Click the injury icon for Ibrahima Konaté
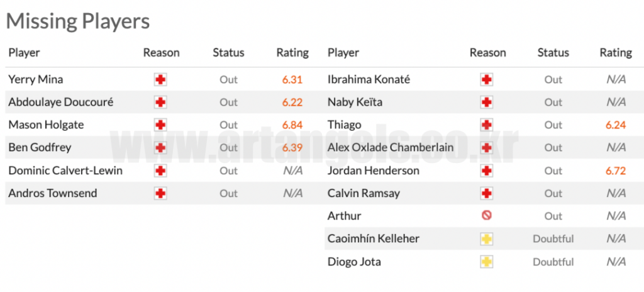Image resolution: width=644 pixels, height=292 pixels. (x=486, y=80)
